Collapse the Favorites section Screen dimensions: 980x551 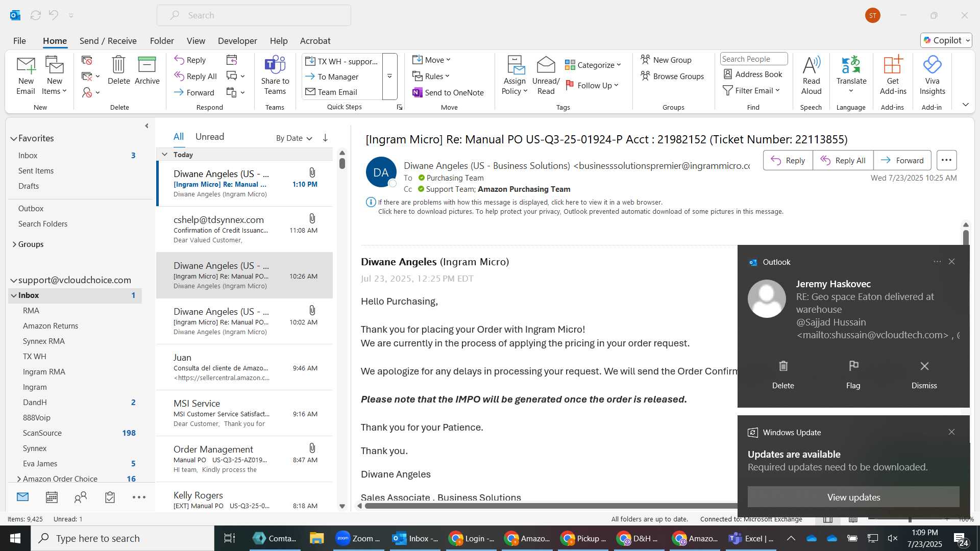point(14,138)
